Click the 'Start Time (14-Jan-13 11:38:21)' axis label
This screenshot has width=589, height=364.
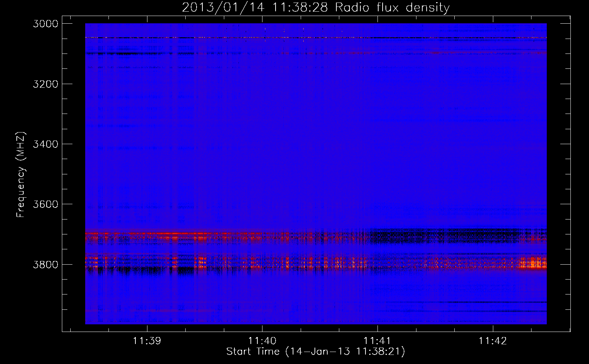pos(316,351)
